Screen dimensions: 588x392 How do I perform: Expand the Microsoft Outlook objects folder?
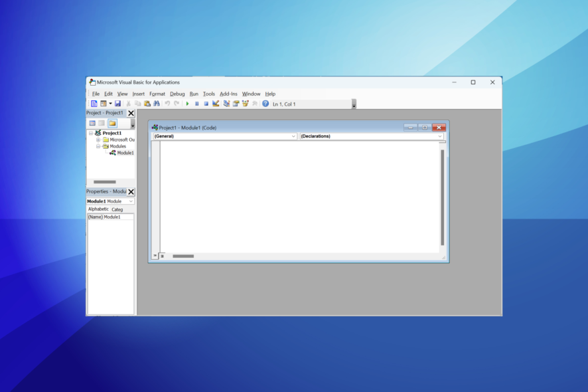98,139
